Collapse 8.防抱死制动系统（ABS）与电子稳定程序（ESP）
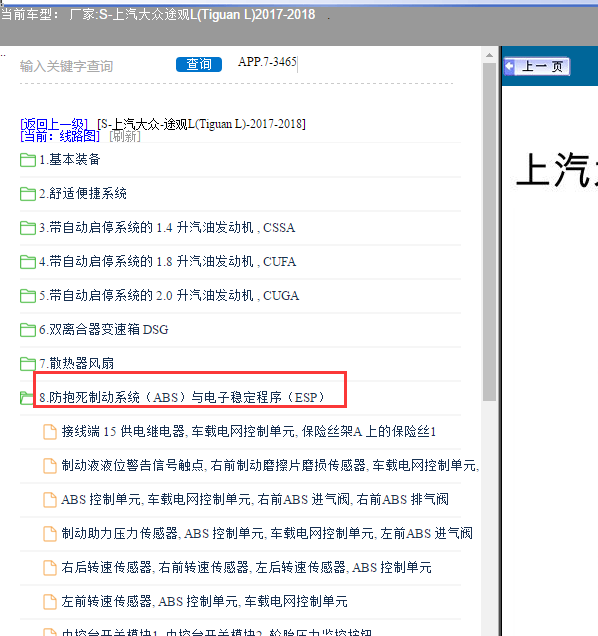598x636 pixels. tap(182, 397)
